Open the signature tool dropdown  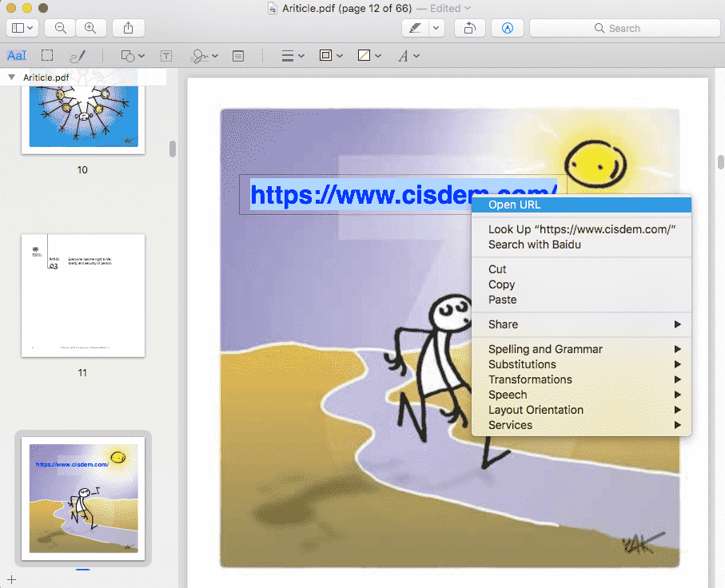(x=204, y=56)
